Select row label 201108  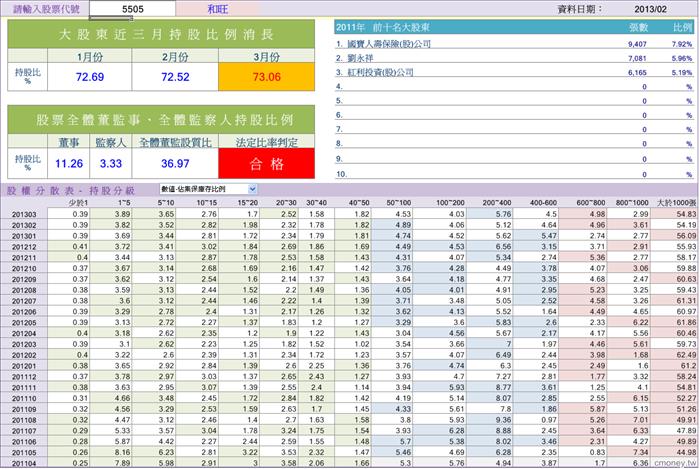click(24, 420)
